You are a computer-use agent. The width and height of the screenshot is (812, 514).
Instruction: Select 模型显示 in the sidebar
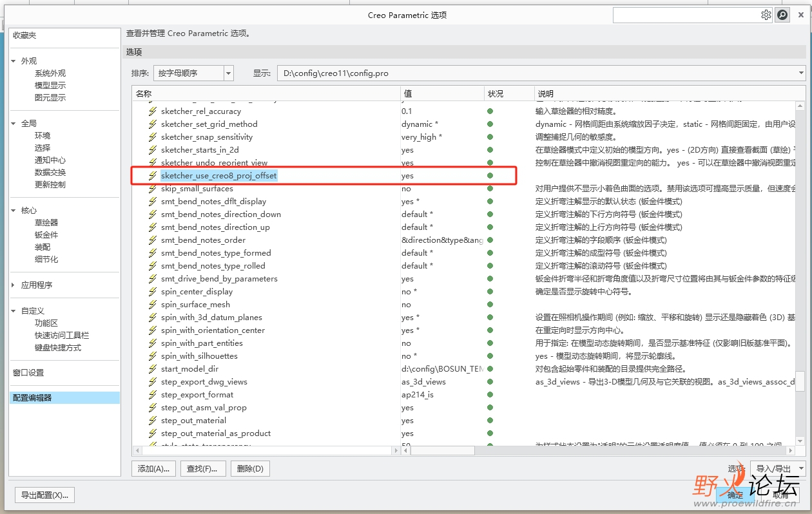[50, 86]
